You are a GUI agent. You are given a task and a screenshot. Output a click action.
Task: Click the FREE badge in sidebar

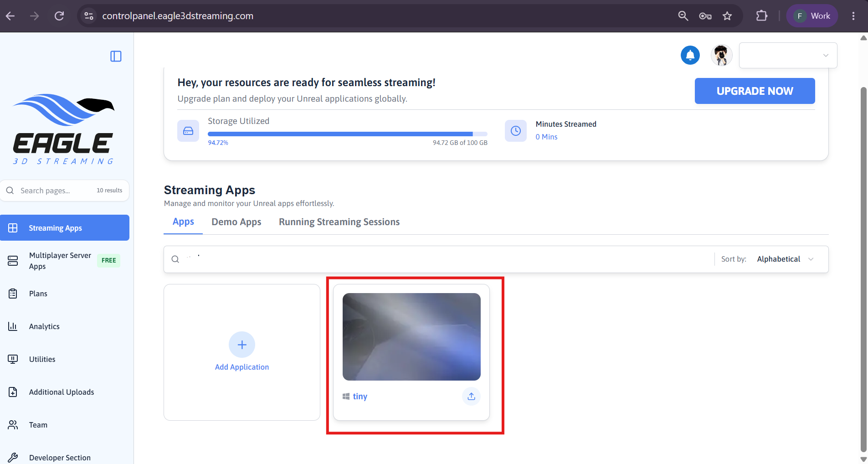coord(109,260)
